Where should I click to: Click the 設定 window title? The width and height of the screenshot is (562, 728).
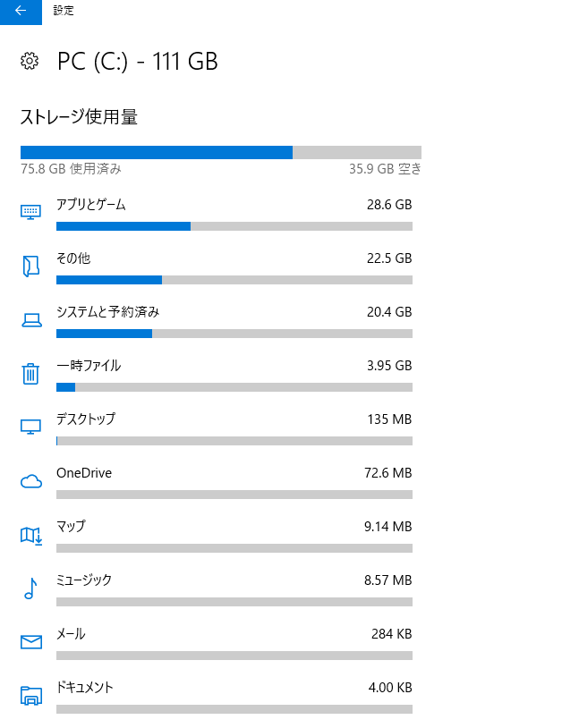point(64,10)
